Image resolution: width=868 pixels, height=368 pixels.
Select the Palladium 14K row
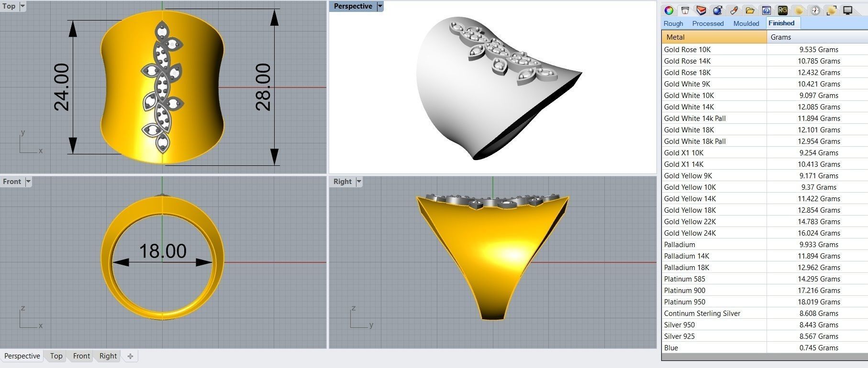coord(765,256)
